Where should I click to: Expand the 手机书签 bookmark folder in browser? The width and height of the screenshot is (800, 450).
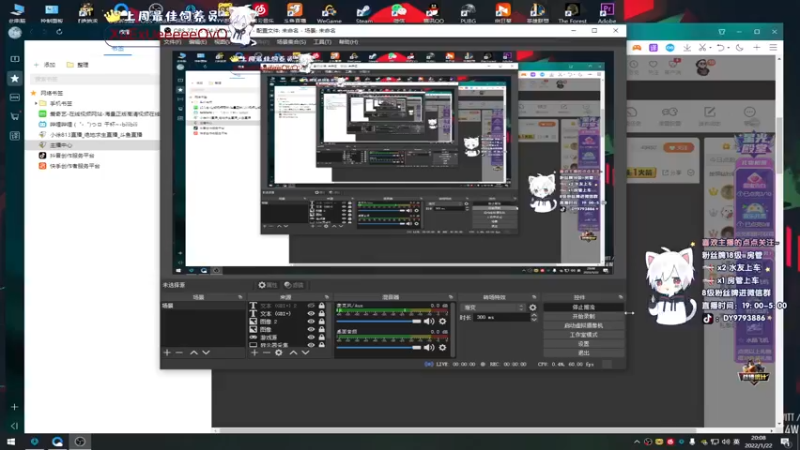click(x=36, y=104)
